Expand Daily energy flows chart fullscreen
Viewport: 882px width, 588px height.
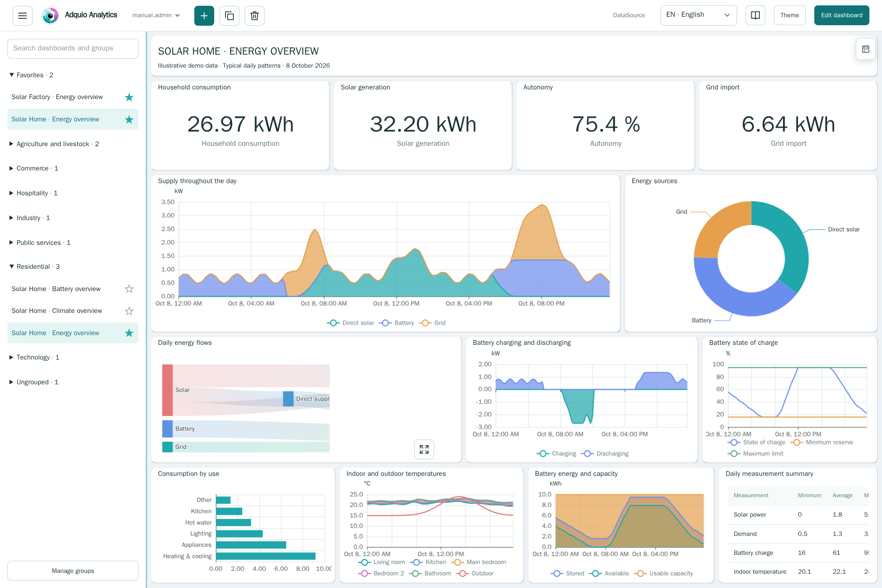424,449
